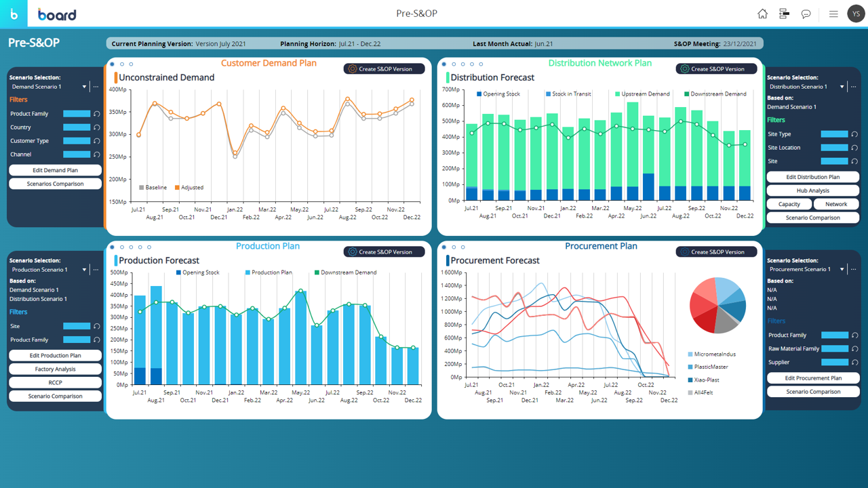Open the Distribution Scenario 1 dropdown
868x488 pixels.
tap(842, 87)
